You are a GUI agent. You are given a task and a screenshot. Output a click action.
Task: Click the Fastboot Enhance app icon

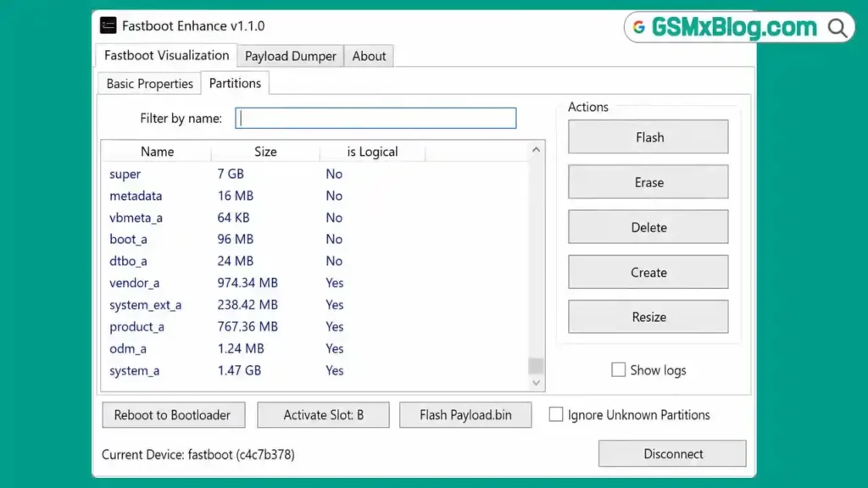point(108,25)
